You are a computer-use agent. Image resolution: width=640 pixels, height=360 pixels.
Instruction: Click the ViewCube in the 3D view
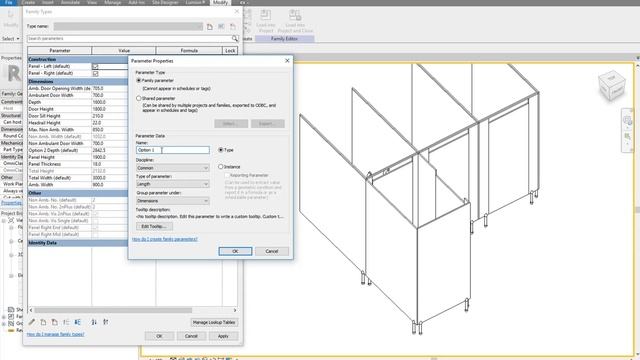click(611, 86)
